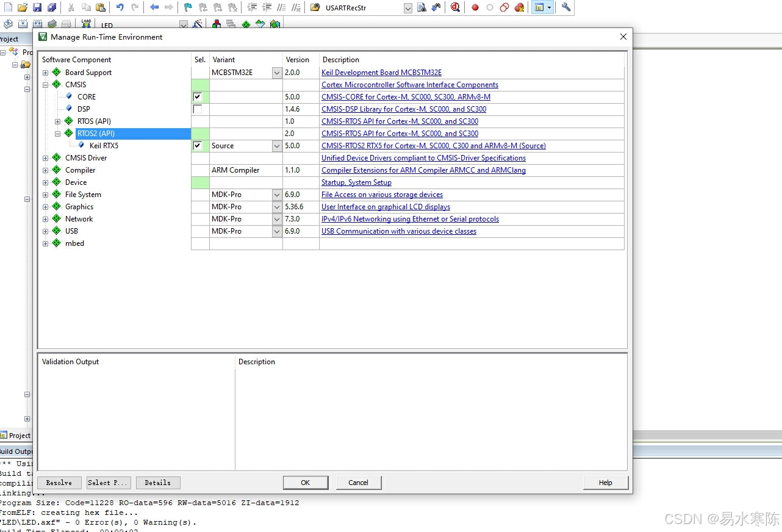Click the Disable All Breakpoints icon
The height and width of the screenshot is (532, 782).
click(x=504, y=7)
